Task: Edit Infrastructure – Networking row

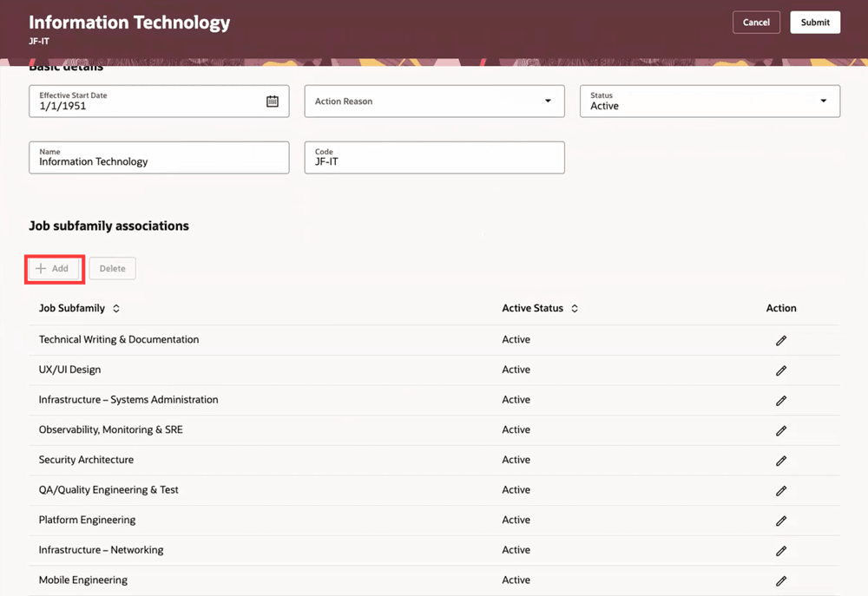Action: (x=781, y=551)
